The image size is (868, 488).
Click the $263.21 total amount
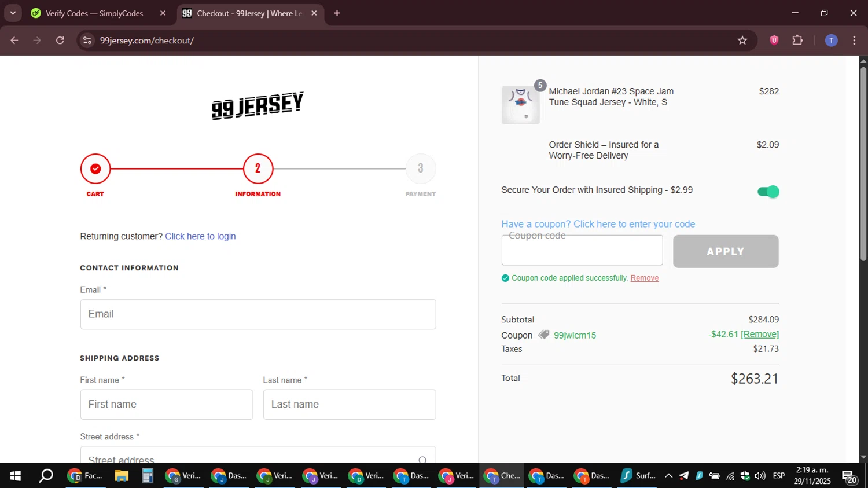click(755, 379)
